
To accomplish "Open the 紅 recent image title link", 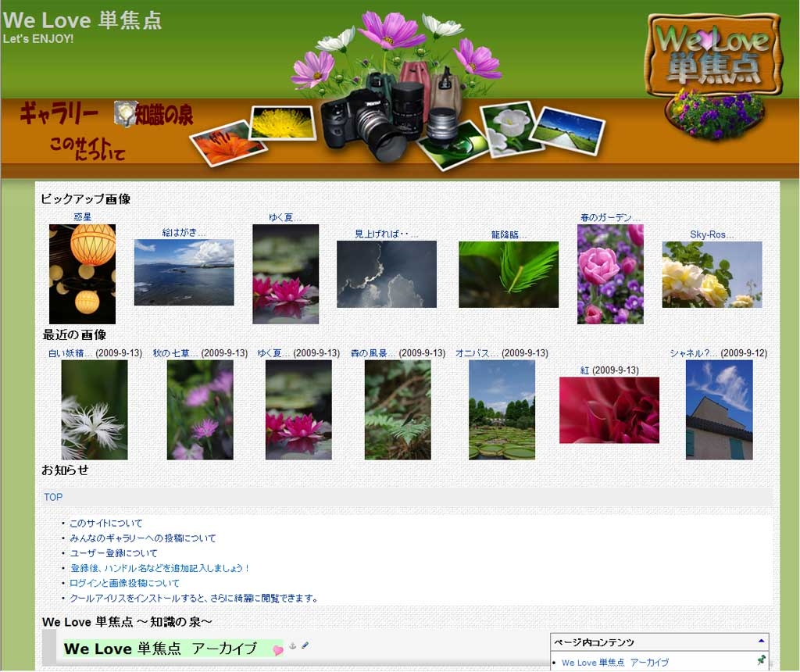I will coord(584,370).
